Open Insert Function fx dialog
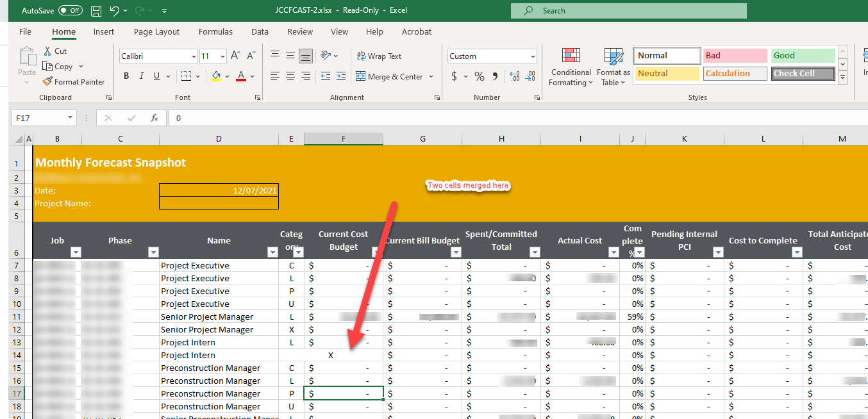Screen dimensions: 868x419 click(x=154, y=118)
